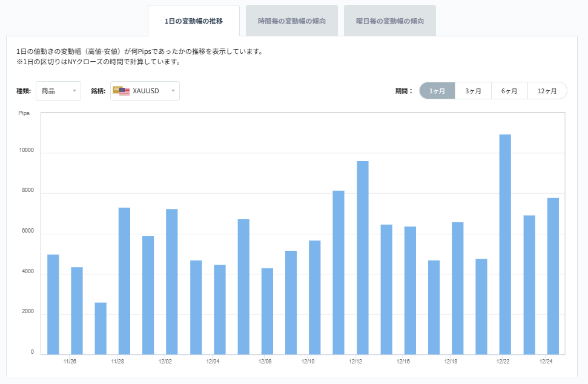Click the 11/26 date label
Viewport: 588px width, 384px height.
click(70, 359)
